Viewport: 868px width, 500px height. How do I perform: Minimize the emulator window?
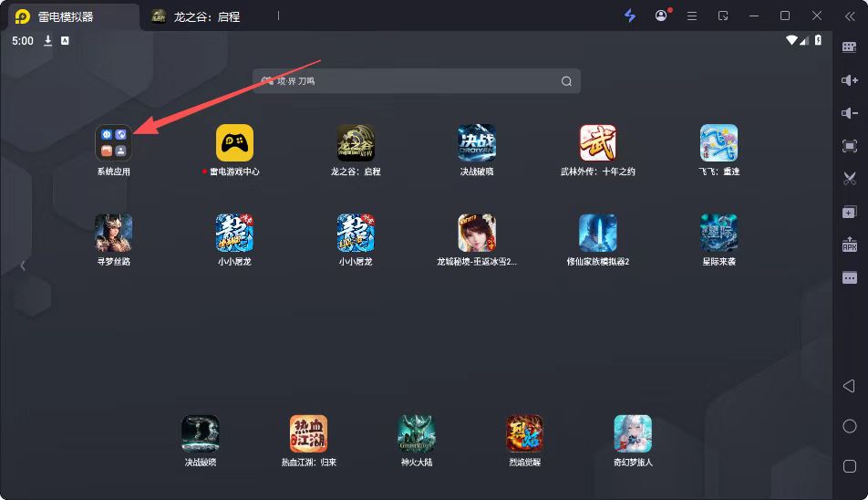coord(754,16)
